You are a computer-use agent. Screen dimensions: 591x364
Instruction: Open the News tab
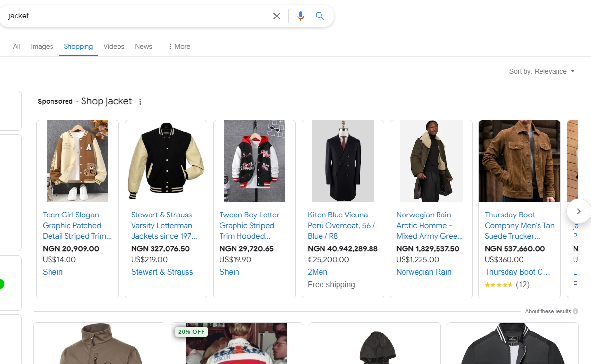pyautogui.click(x=144, y=46)
